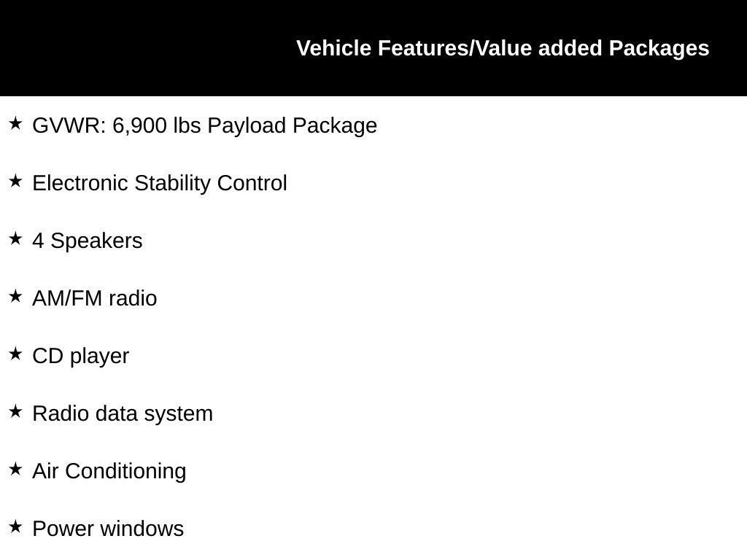Image resolution: width=747 pixels, height=560 pixels.
Task: Select the star bullet next to CD player
Action: tap(15, 354)
